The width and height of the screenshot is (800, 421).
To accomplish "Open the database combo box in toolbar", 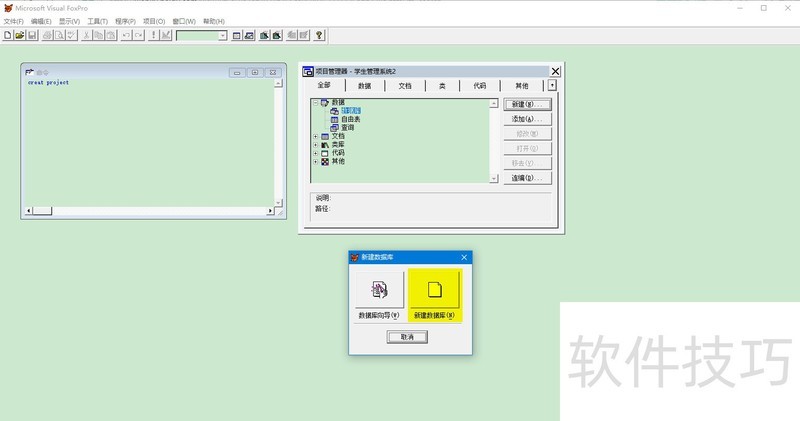I will [202, 35].
